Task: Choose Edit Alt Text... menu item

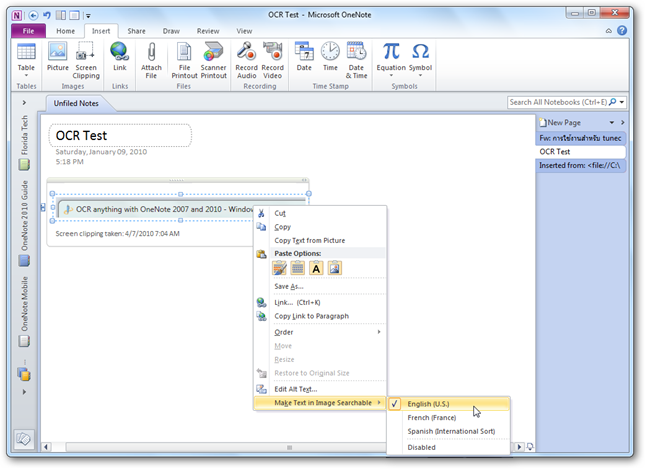Action: (320, 389)
